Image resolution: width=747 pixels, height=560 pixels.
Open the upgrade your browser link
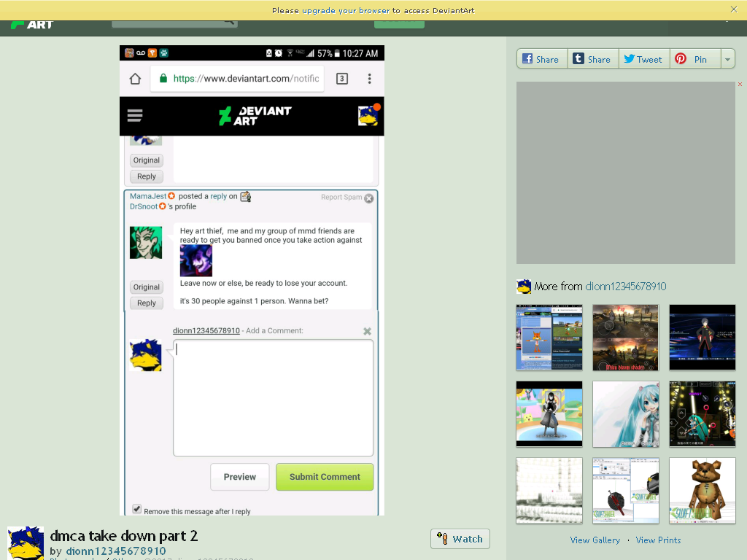coord(346,10)
